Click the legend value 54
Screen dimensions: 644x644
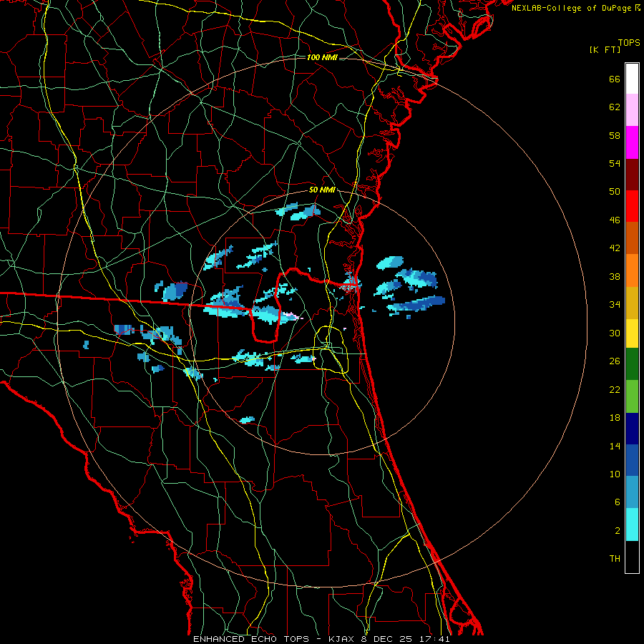615,163
